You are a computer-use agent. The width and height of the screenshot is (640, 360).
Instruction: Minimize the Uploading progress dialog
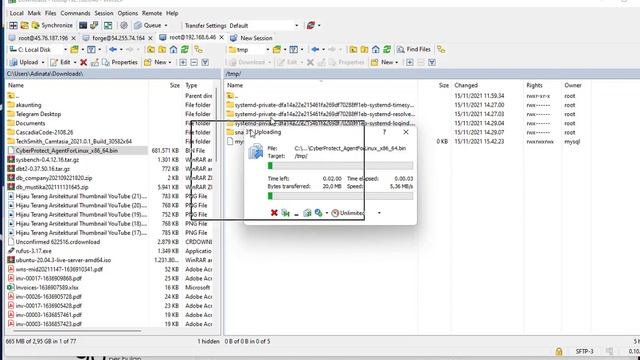tap(296, 213)
